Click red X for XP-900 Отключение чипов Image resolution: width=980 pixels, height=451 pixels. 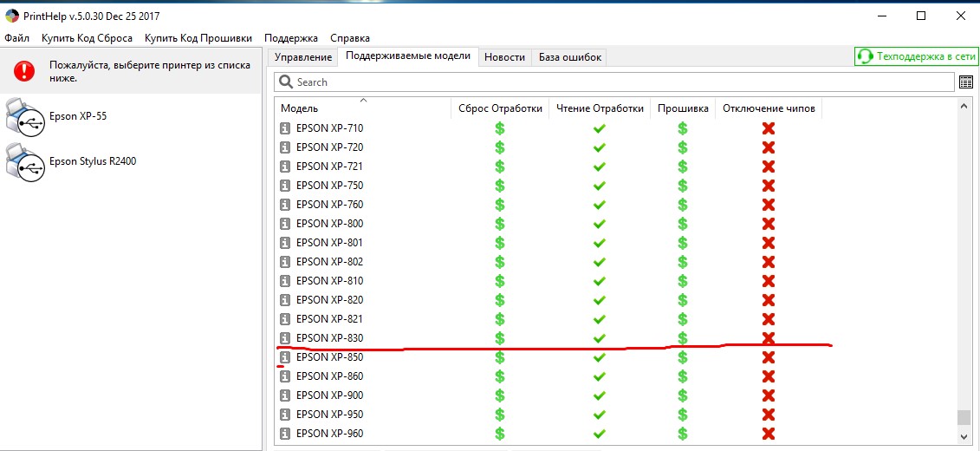769,395
